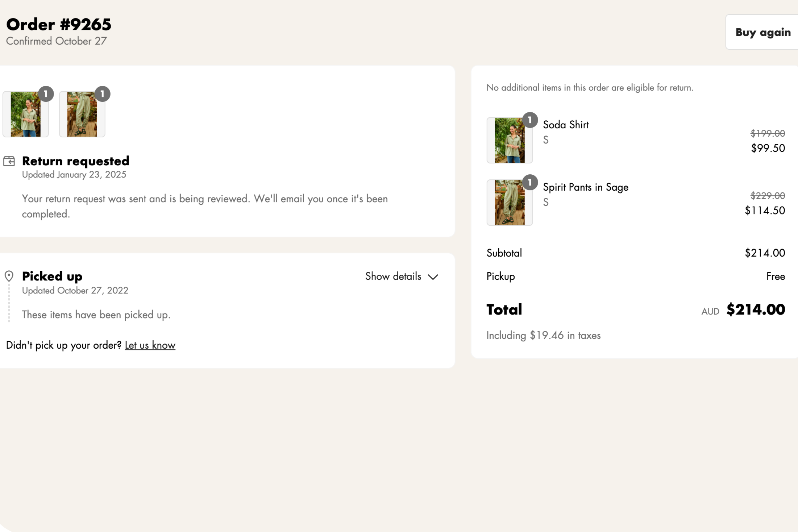Select shirt thumbnail in the return request card
Screen dimensions: 798x532
(x=25, y=115)
